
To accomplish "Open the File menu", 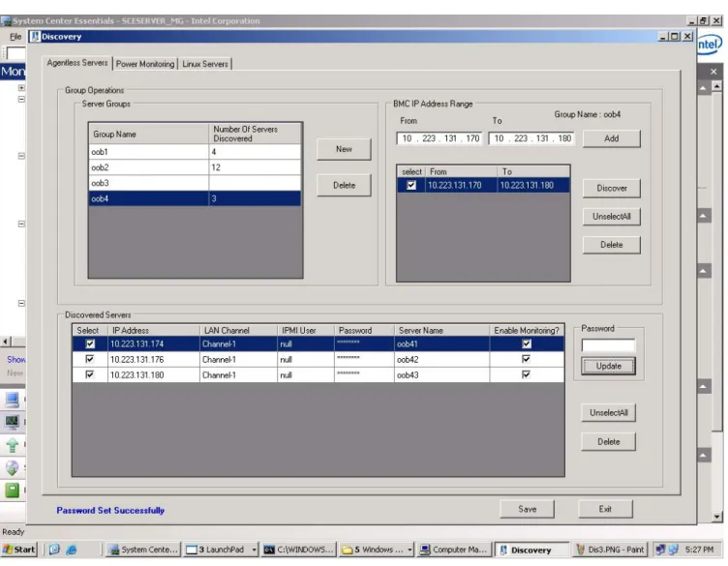I will [15, 37].
